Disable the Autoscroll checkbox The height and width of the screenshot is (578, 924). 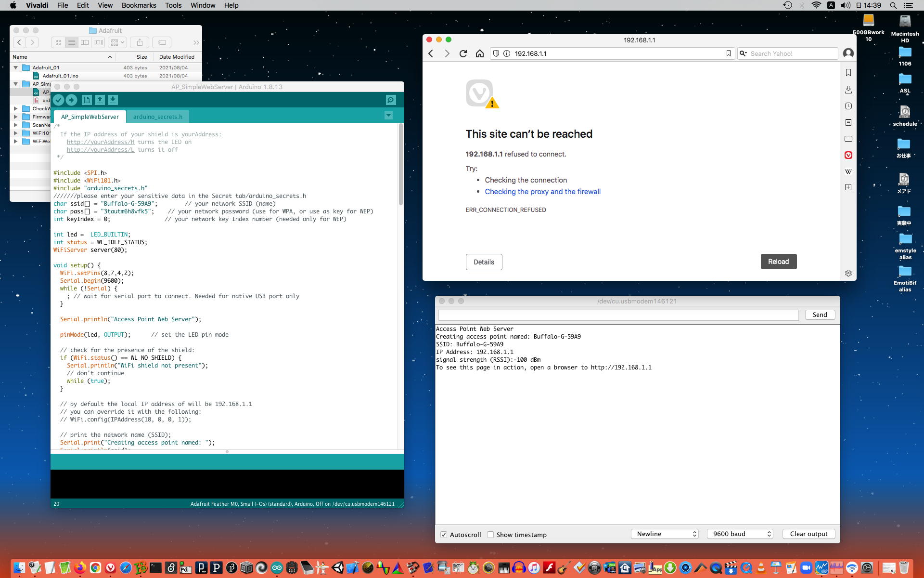tap(444, 535)
